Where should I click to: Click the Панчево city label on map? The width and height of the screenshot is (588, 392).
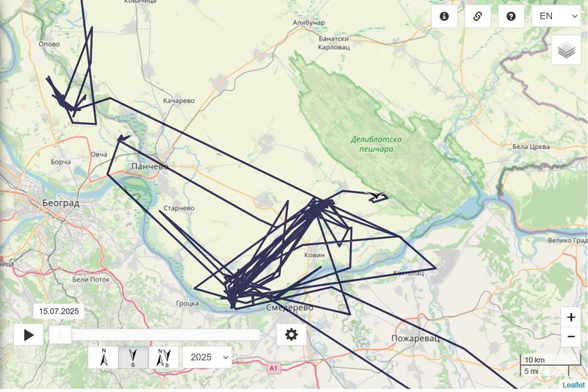click(150, 166)
